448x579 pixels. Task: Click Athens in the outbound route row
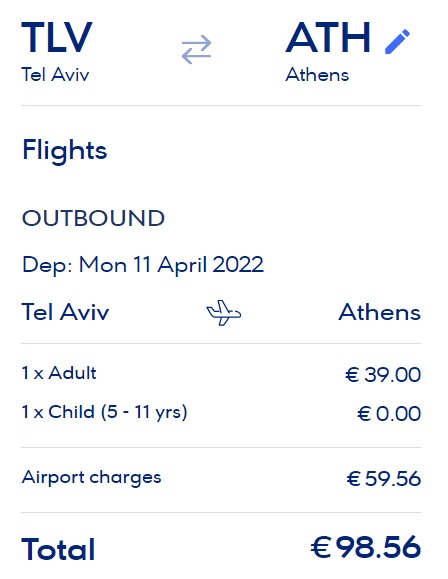click(380, 312)
